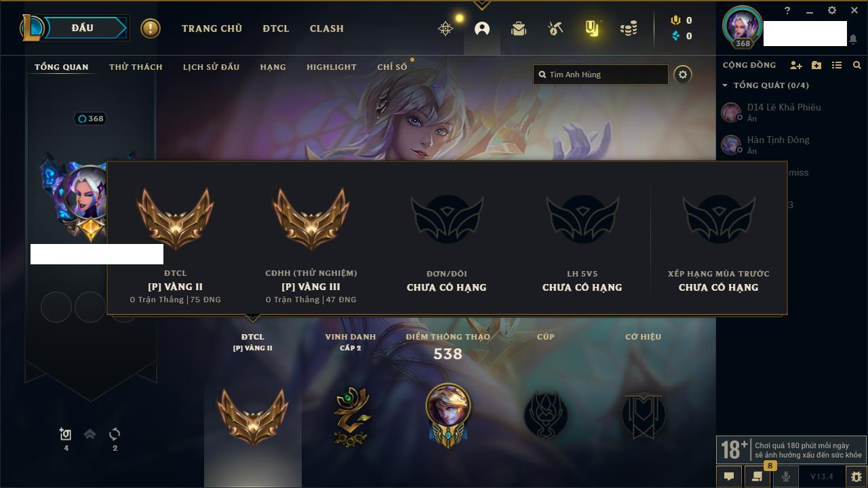Viewport: 868px width, 488px height.
Task: Open the Collection backpack icon
Action: (x=519, y=28)
